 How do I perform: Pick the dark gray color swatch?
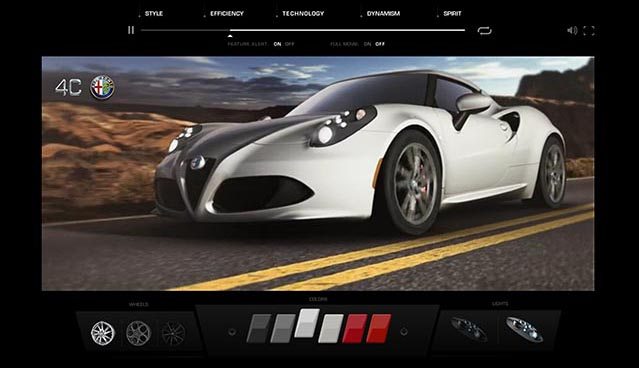coord(259,328)
